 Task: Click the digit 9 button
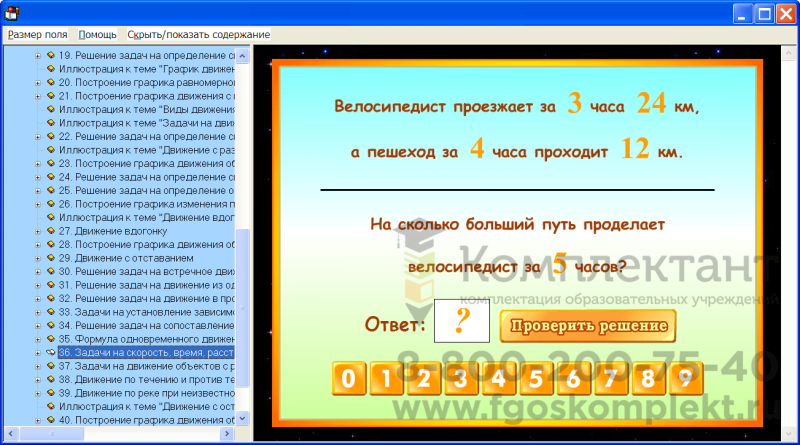pos(686,379)
